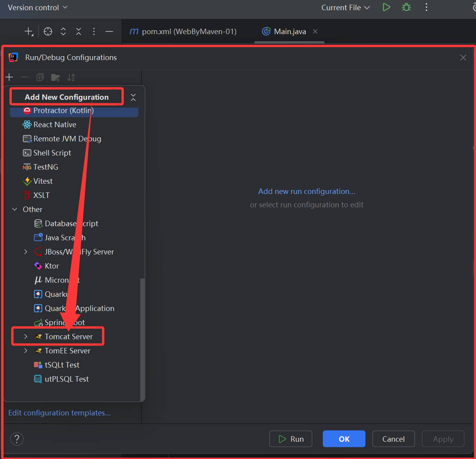This screenshot has width=476, height=459.
Task: Select Database Script configuration type
Action: pos(74,223)
